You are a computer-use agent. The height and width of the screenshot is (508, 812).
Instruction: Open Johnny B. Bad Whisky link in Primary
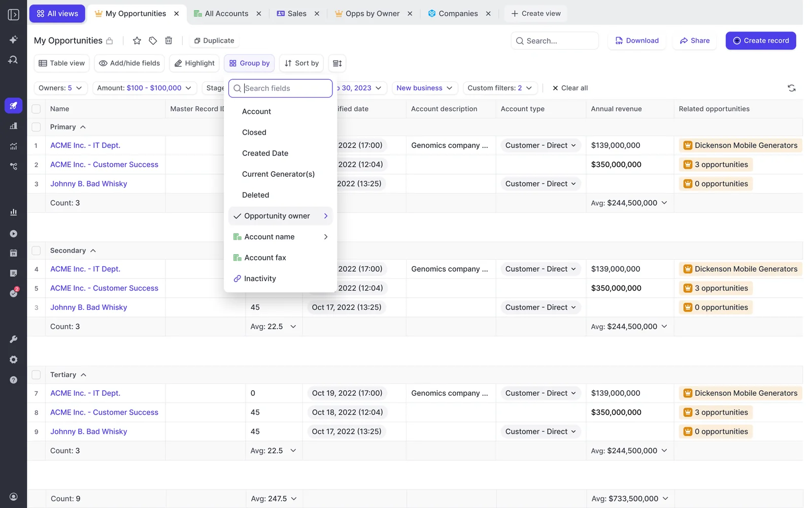pyautogui.click(x=88, y=184)
